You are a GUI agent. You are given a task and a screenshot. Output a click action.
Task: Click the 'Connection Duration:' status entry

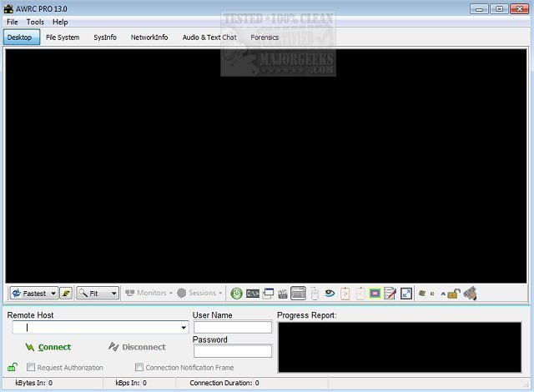224,383
